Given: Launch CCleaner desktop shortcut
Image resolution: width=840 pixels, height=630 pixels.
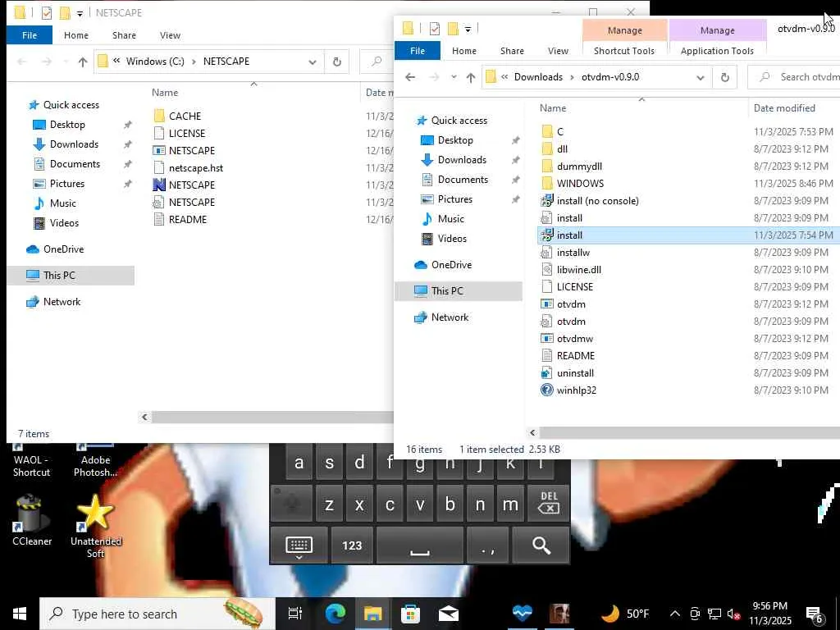Looking at the screenshot, I should (x=32, y=519).
